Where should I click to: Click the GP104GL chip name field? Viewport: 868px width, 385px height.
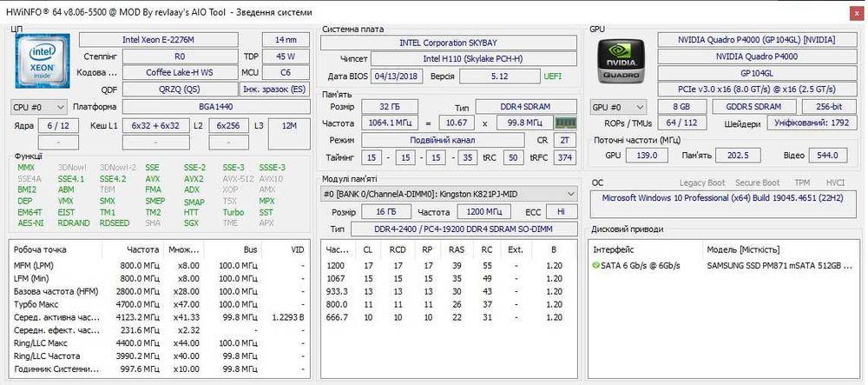pos(756,73)
